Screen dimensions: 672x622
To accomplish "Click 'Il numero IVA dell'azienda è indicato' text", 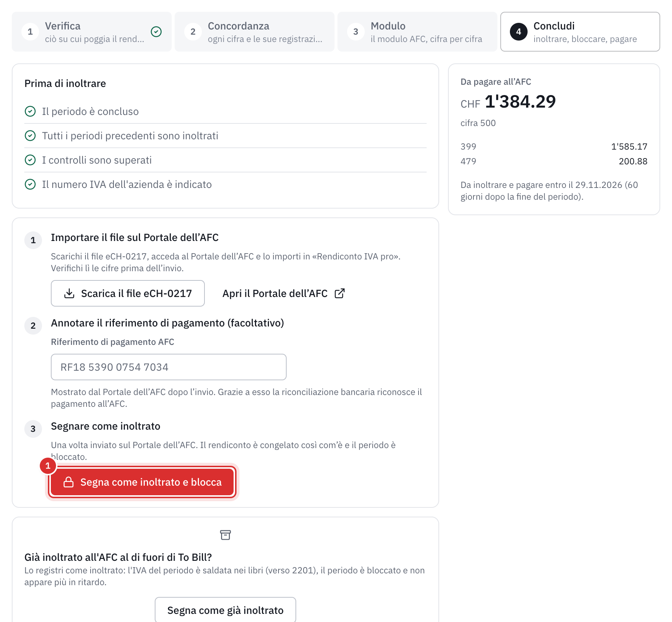I will click(127, 184).
